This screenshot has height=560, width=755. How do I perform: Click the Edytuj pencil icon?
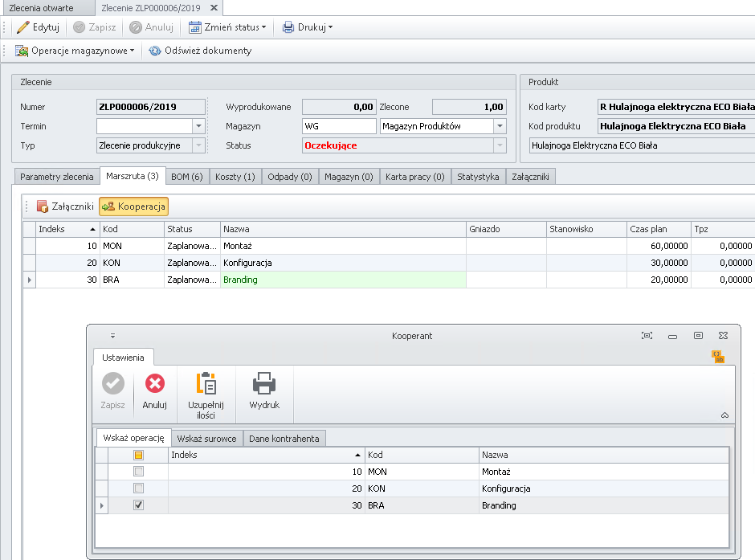[x=22, y=27]
